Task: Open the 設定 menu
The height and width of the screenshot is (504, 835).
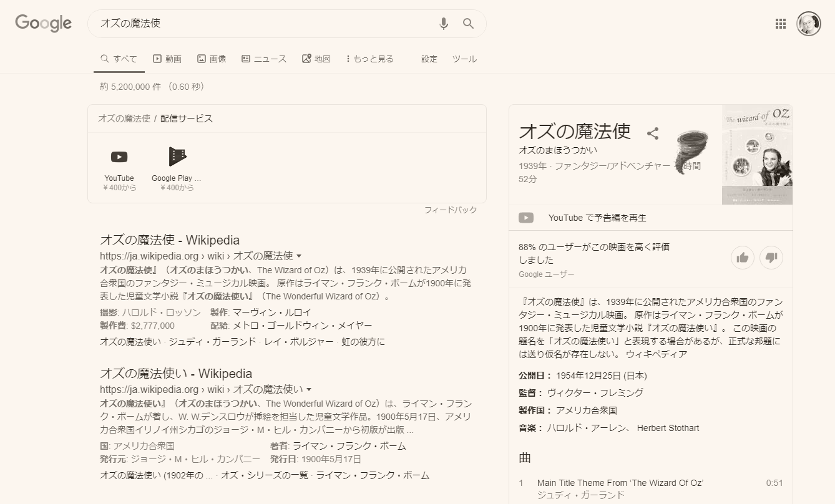Action: (x=429, y=59)
